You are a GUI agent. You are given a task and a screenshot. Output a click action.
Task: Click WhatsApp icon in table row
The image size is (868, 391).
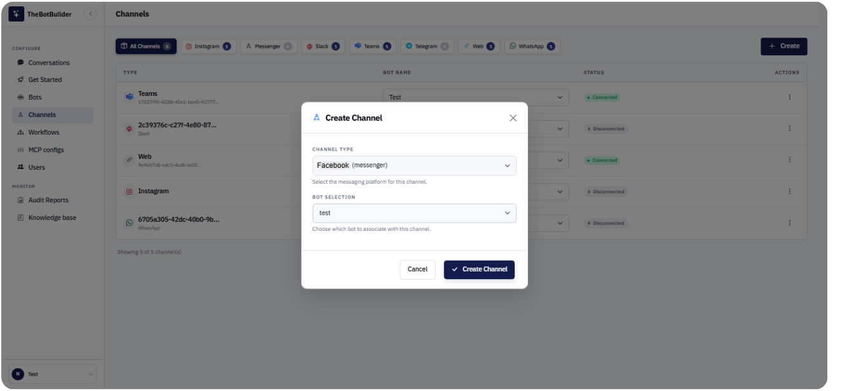coord(129,223)
